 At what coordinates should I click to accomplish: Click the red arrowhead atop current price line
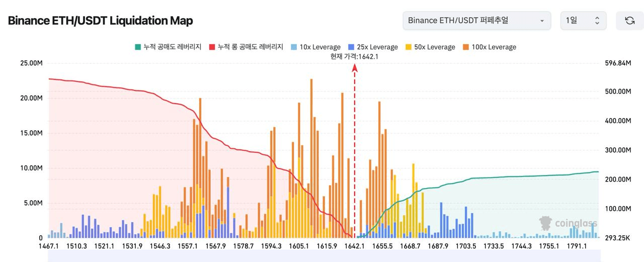[x=355, y=73]
